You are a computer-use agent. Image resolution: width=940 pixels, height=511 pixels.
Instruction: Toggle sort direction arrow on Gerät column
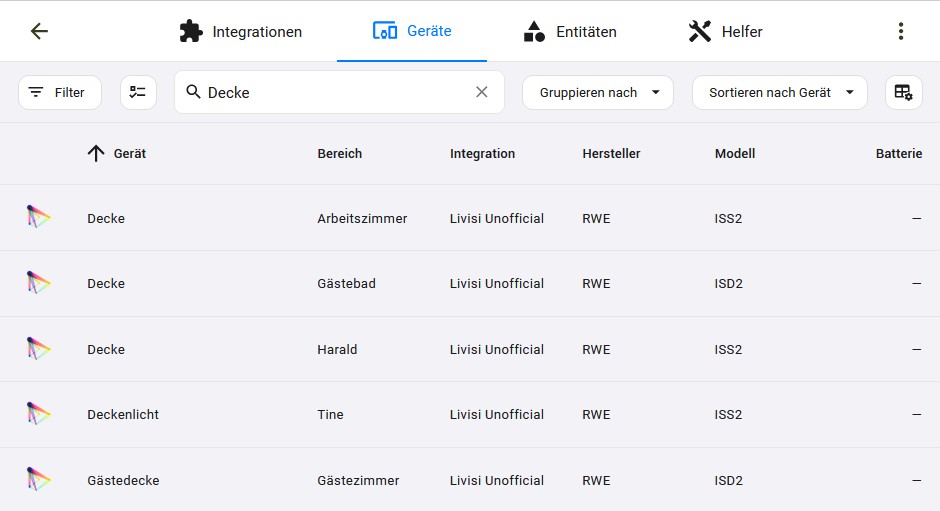point(96,154)
